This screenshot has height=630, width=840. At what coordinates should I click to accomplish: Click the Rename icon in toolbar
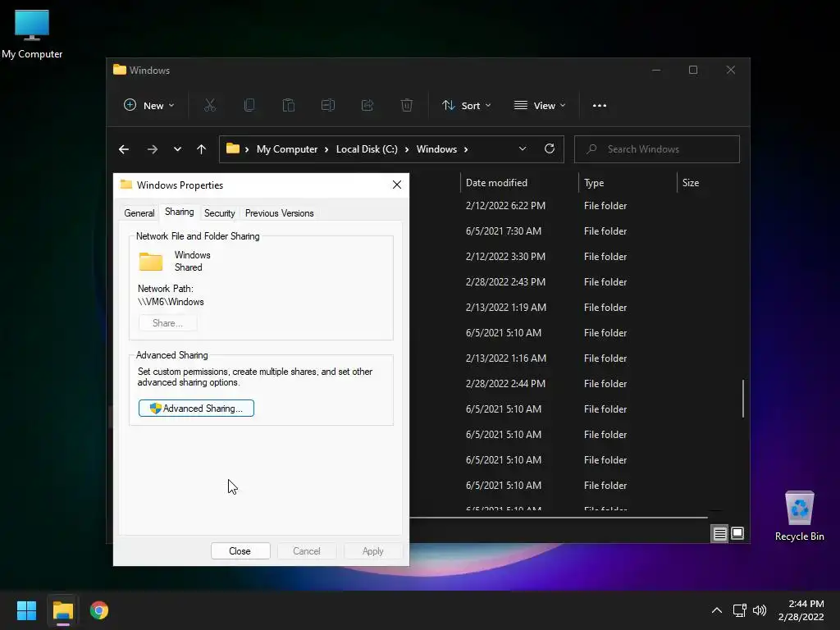point(328,106)
